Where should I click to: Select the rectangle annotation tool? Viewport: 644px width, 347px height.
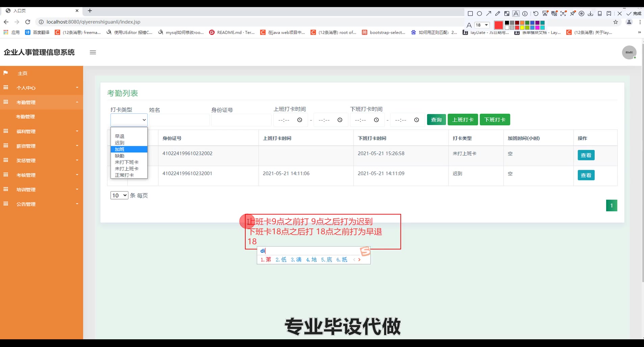coord(470,14)
